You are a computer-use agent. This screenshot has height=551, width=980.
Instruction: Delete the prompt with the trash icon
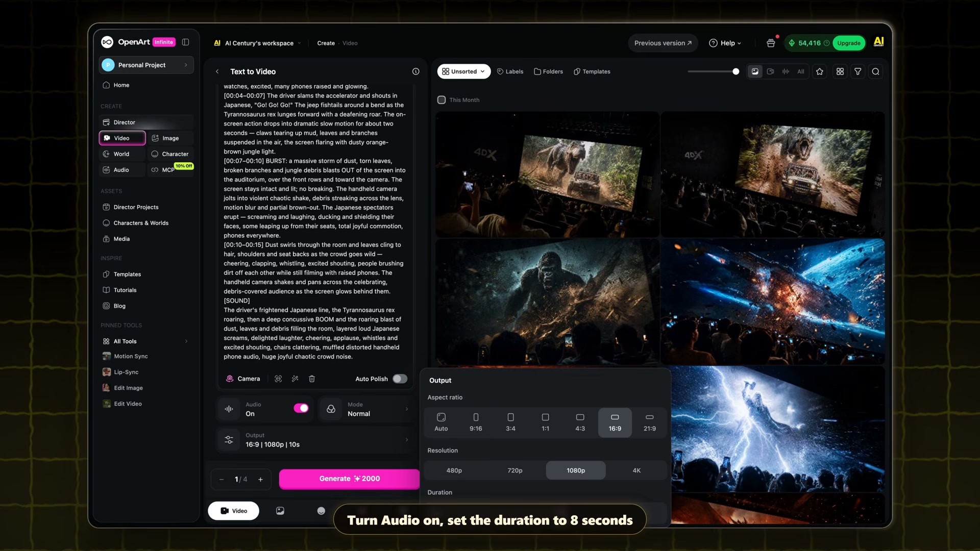pos(312,379)
